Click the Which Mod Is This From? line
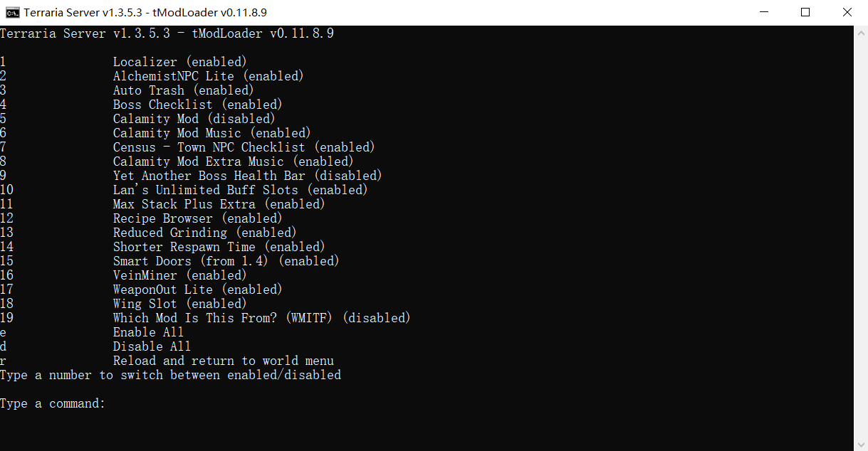This screenshot has width=868, height=451. (261, 318)
